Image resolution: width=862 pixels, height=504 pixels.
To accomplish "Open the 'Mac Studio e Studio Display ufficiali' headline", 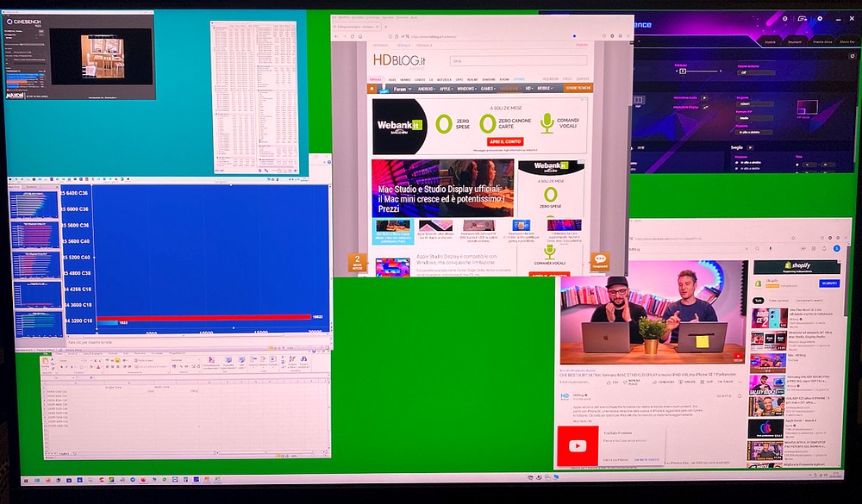I will click(440, 199).
